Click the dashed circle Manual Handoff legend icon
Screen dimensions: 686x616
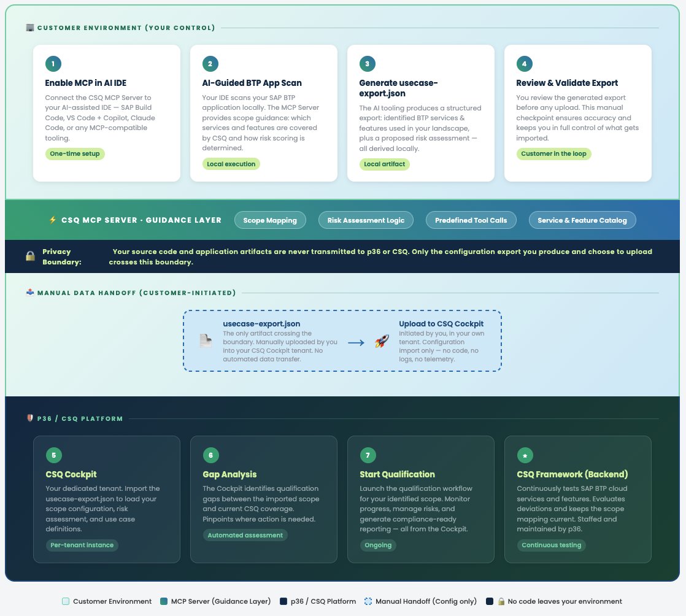pyautogui.click(x=368, y=601)
